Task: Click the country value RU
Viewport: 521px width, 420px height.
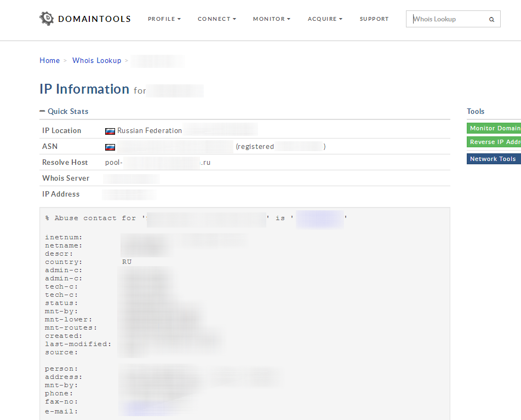Action: tap(127, 262)
